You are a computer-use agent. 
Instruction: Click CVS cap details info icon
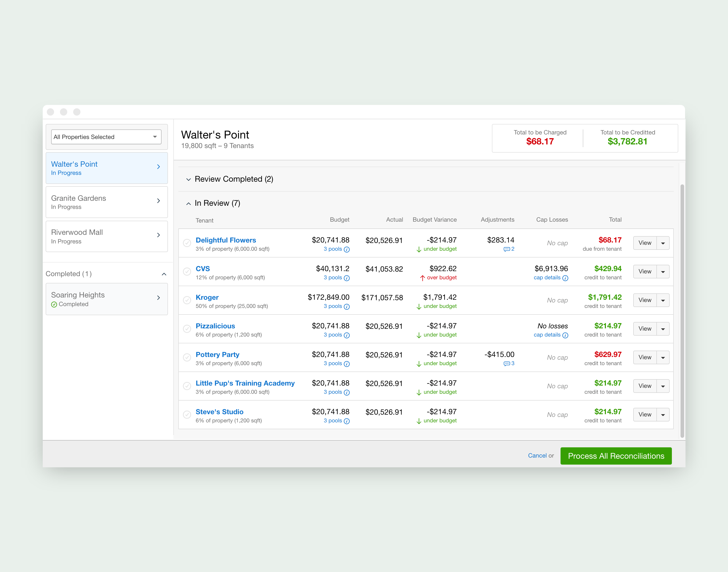tap(565, 278)
